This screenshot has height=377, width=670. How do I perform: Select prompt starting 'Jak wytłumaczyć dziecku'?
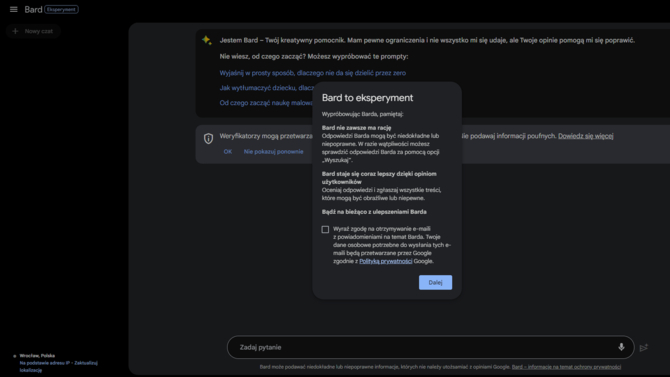(x=267, y=88)
